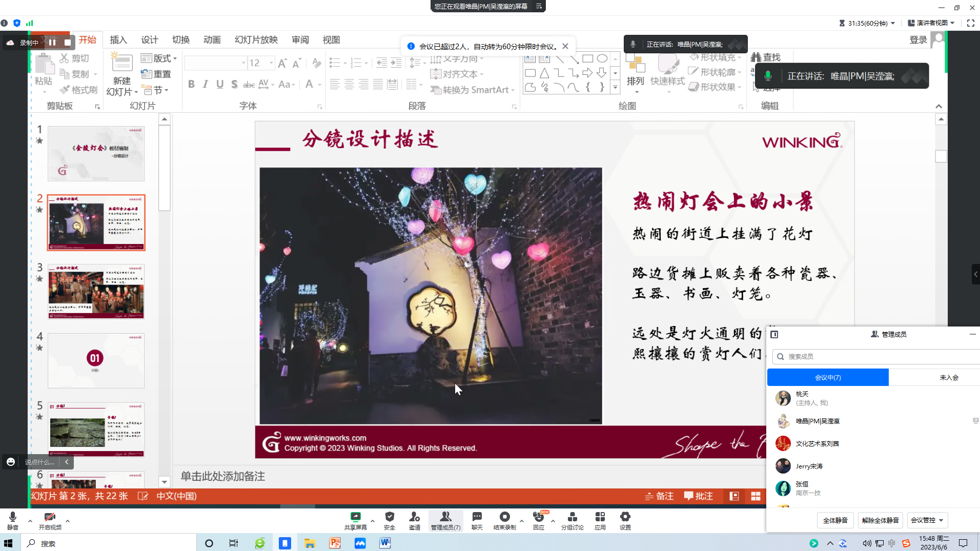Enter full screen using top-right icon
This screenshot has width=980, height=551.
click(971, 23)
